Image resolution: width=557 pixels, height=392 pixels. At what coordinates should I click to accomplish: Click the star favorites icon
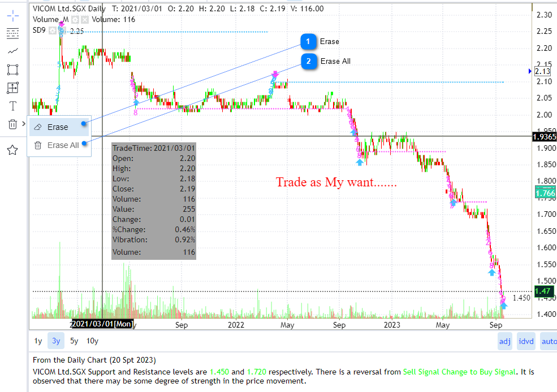(x=12, y=150)
